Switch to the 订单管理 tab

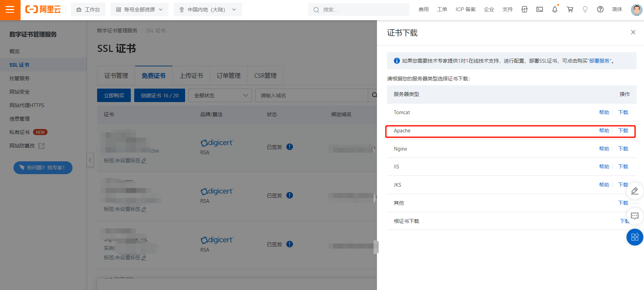coord(229,75)
